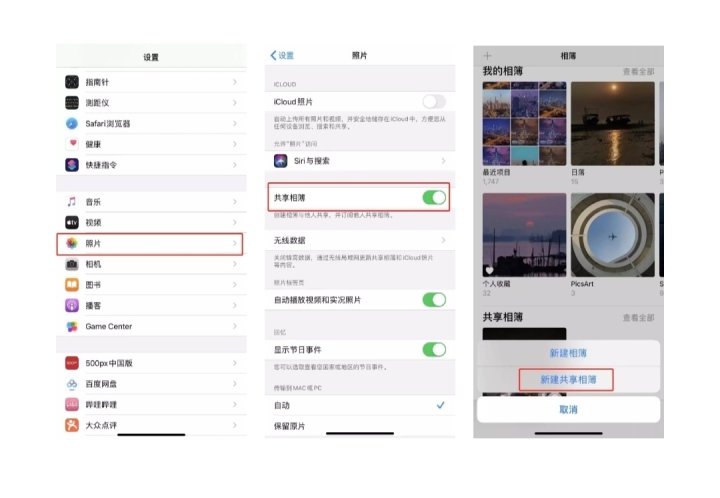Image resolution: width=720 pixels, height=498 pixels.
Task: Tap the 健康 heart icon
Action: [x=72, y=144]
